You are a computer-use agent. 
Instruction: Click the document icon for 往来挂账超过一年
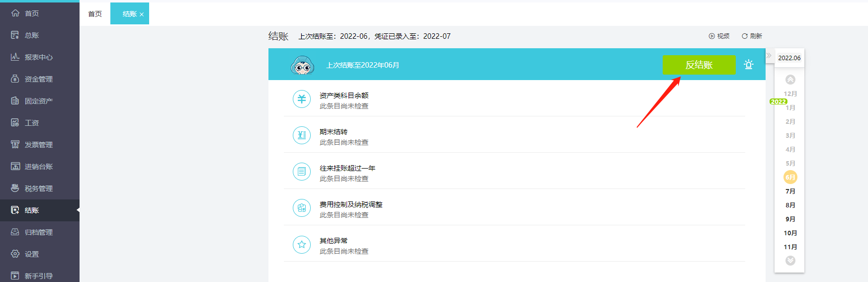302,172
